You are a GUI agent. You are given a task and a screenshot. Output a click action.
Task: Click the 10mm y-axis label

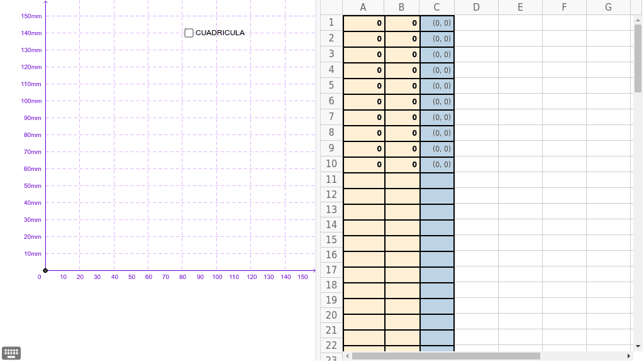pos(33,254)
